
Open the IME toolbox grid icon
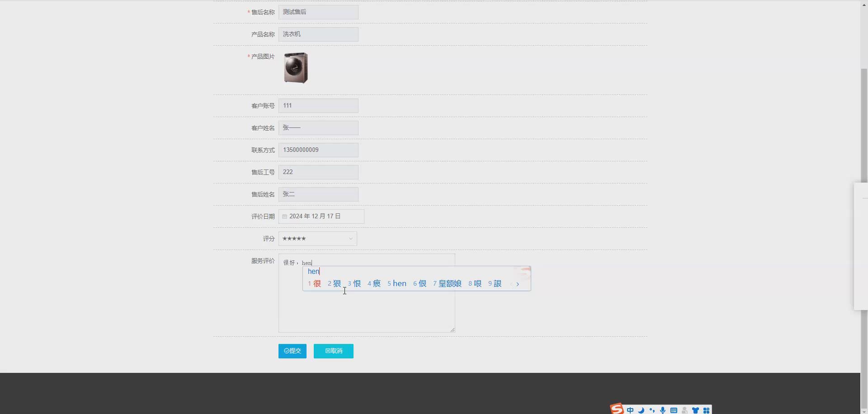click(706, 410)
